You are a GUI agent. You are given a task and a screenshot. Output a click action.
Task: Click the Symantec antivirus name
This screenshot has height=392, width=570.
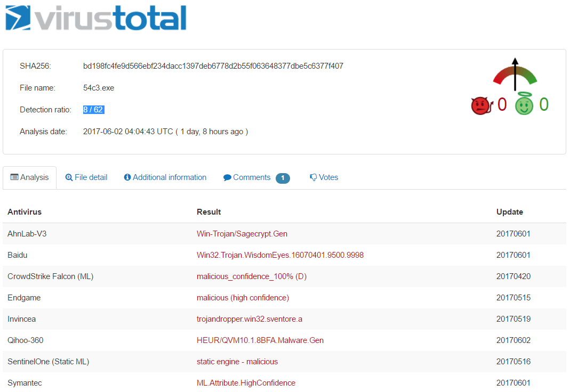point(25,383)
